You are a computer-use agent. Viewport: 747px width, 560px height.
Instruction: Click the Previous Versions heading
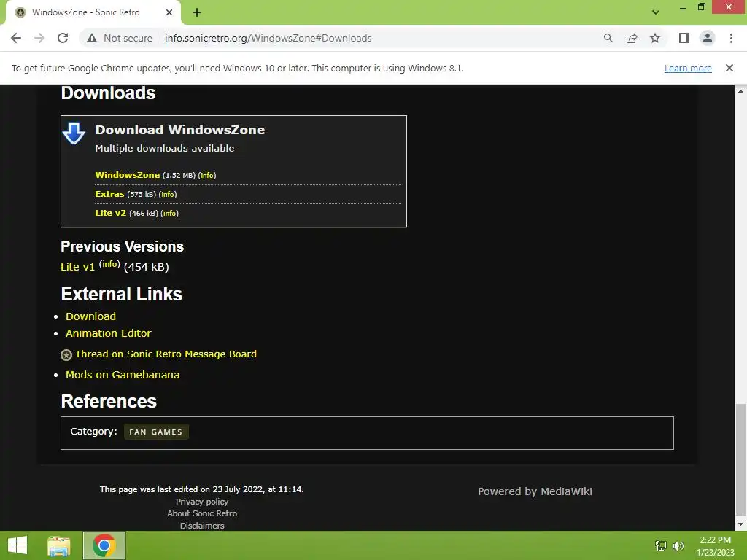tap(122, 246)
